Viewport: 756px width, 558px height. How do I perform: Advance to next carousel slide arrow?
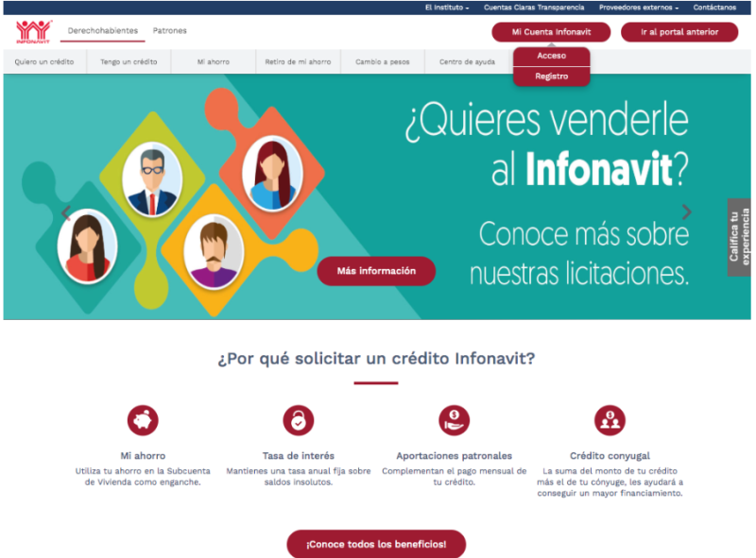coord(687,211)
